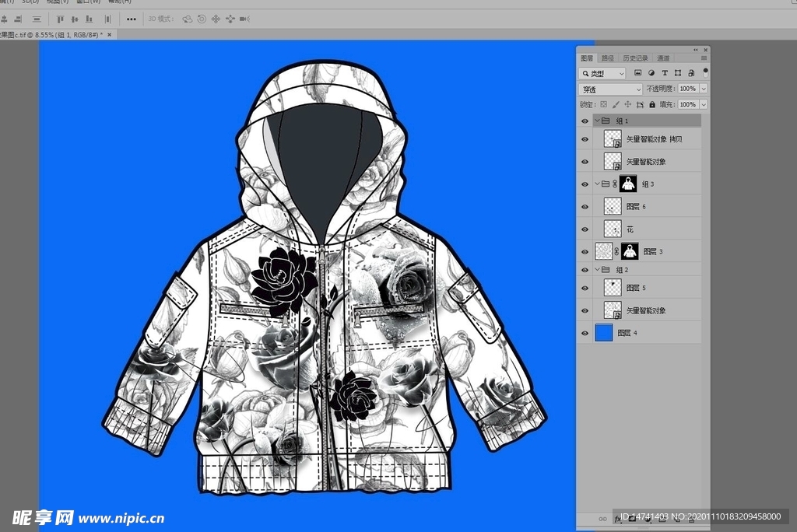797x532 pixels.
Task: Click the three-dots more options icon
Action: 131,19
